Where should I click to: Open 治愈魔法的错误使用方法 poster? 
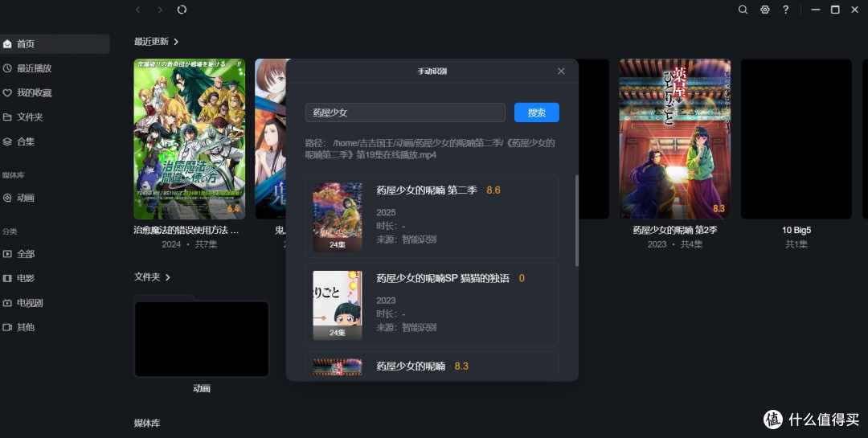point(190,139)
